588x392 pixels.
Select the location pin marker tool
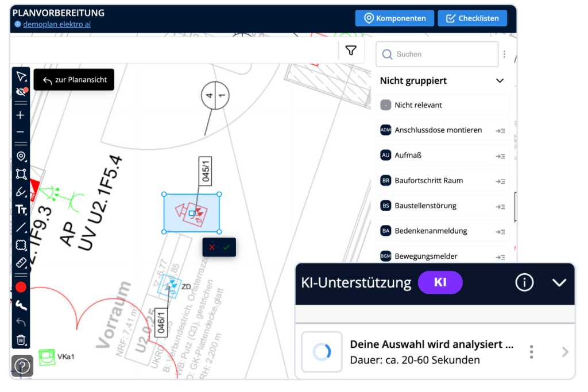click(21, 156)
